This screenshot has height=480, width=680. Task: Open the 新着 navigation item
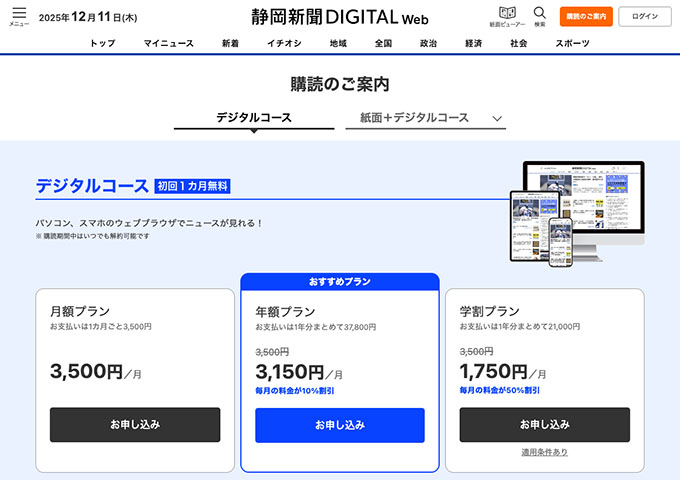[x=230, y=43]
